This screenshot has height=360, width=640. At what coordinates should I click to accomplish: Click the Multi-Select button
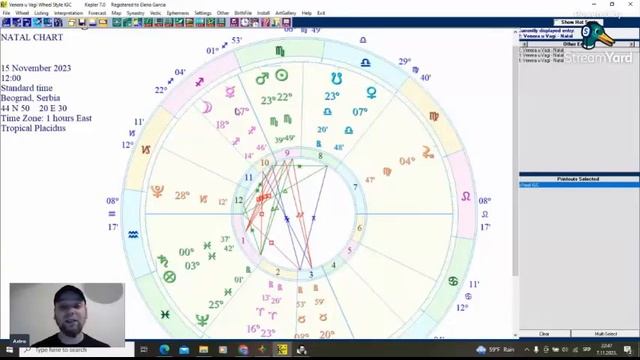(605, 334)
